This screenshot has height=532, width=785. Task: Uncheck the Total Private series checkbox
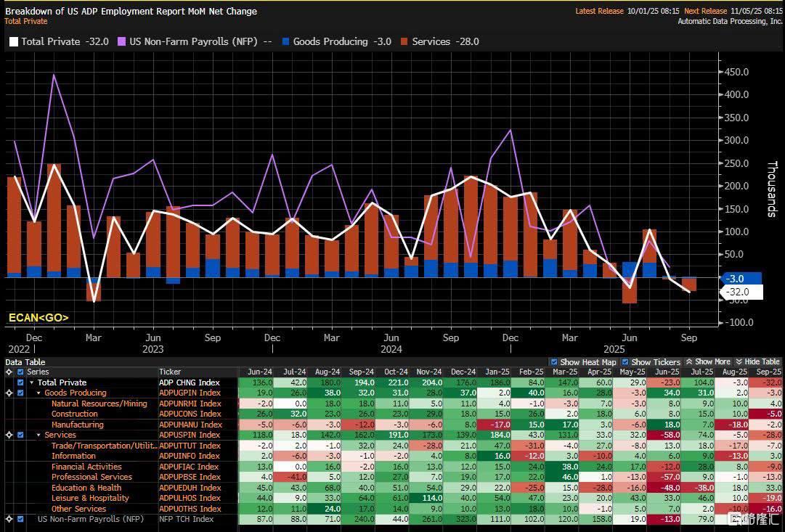click(x=20, y=382)
